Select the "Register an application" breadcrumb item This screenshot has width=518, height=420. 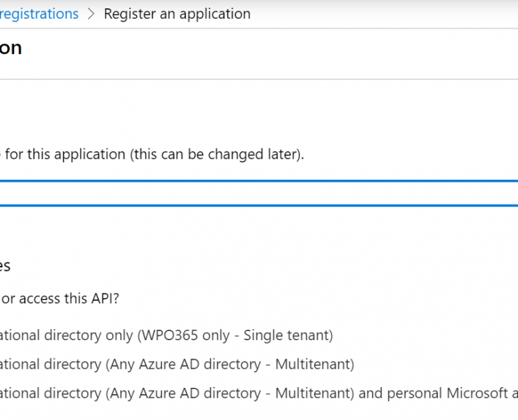pyautogui.click(x=177, y=14)
